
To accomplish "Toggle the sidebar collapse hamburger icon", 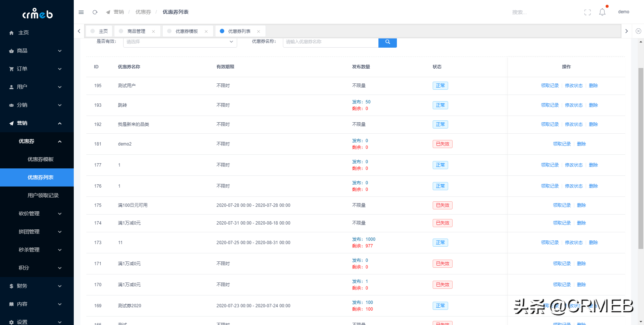I will tap(81, 12).
